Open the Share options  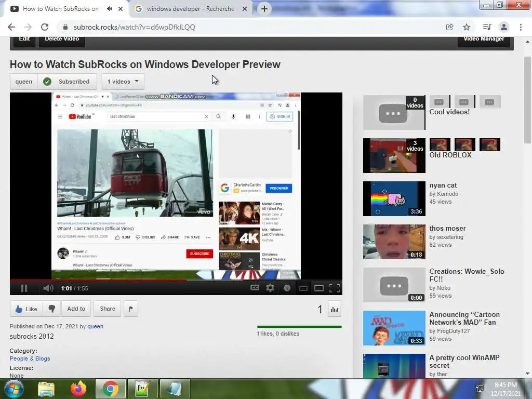click(107, 309)
